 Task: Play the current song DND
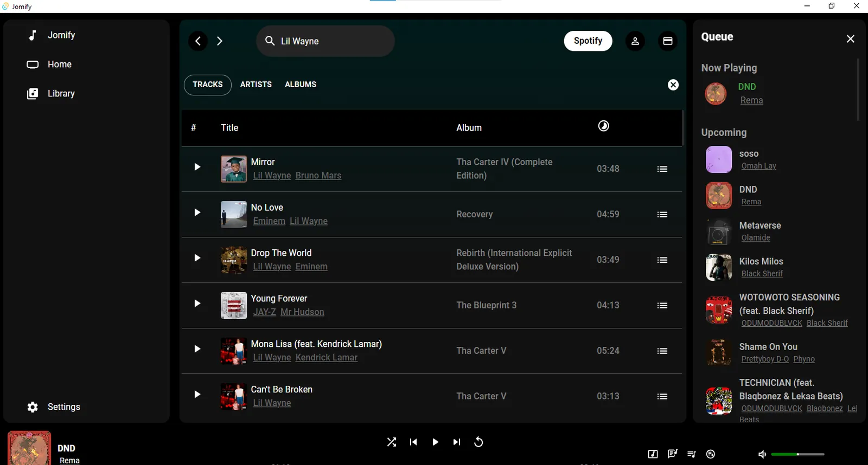tap(435, 442)
